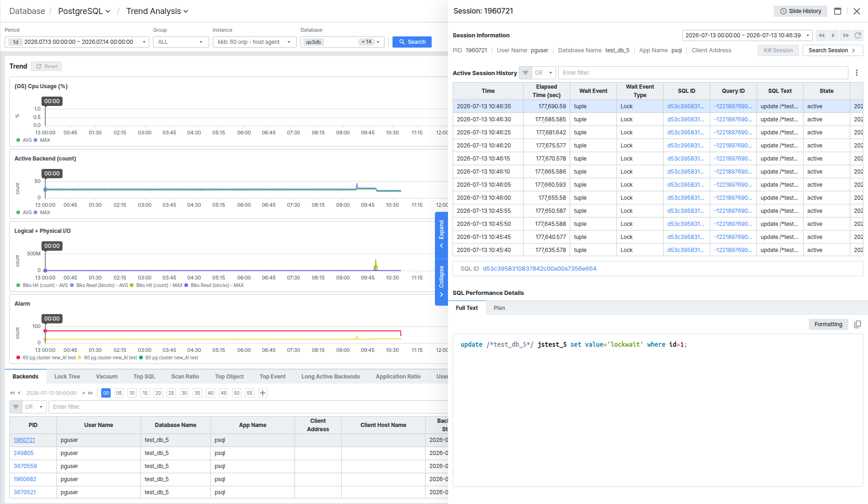Open the kebab menu for Active Session History
Viewport: 868px width, 504px height.
click(857, 73)
